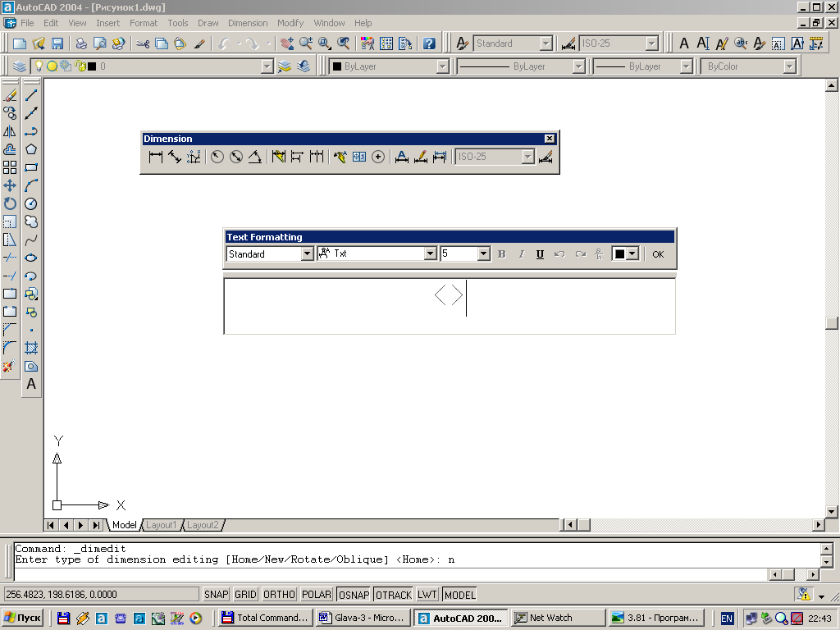The height and width of the screenshot is (630, 840).
Task: Click the EN language indicator in the tray
Action: (x=727, y=619)
